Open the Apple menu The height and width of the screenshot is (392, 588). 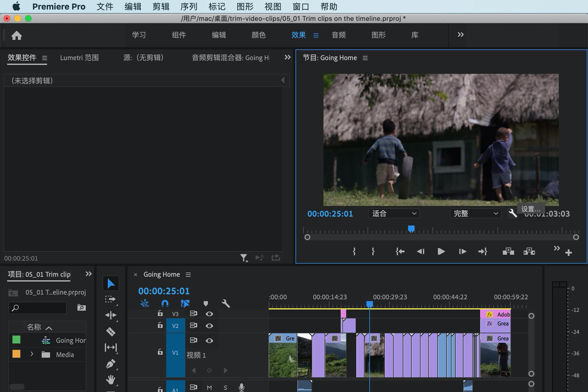16,6
